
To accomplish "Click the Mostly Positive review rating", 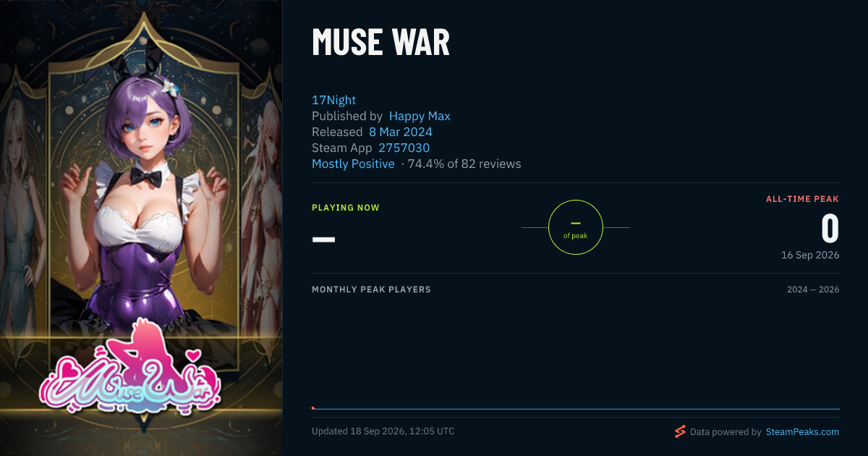I will click(353, 164).
